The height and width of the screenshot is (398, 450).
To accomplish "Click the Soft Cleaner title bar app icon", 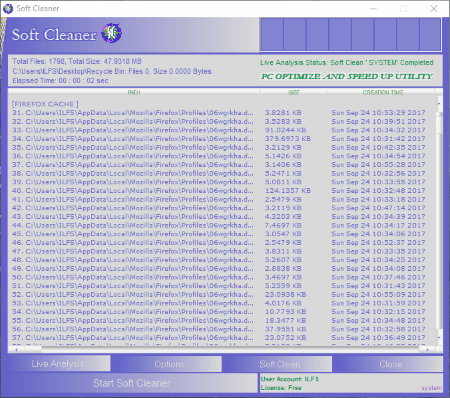I will point(7,8).
